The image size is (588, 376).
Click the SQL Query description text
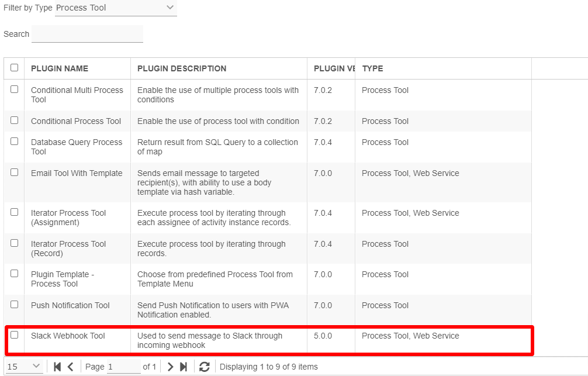click(217, 147)
